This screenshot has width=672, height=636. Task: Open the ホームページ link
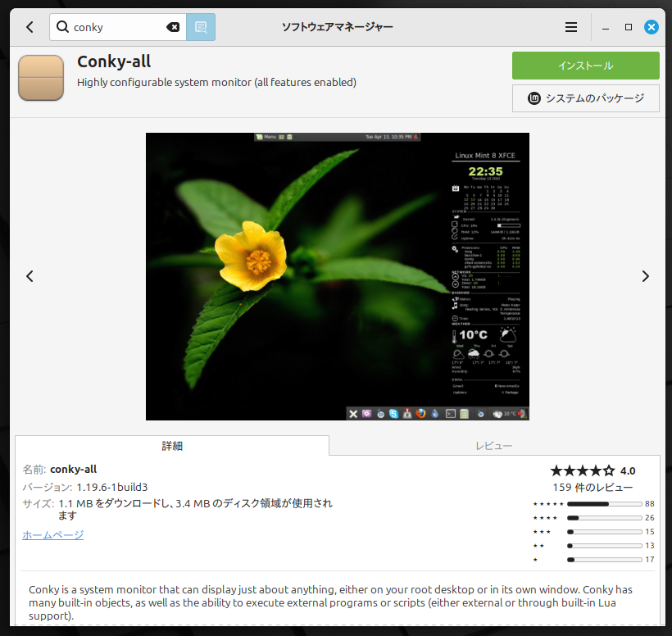click(52, 535)
